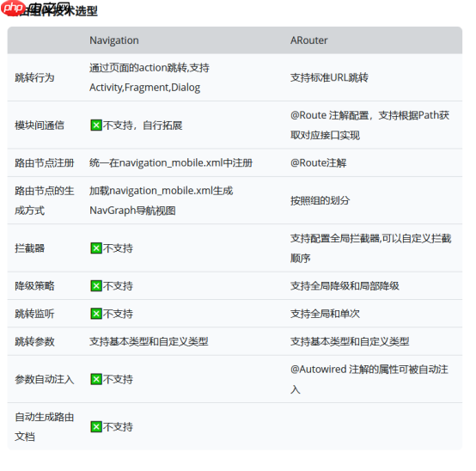Screen dimensions: 476x471
Task: Click the 拦截器 row label
Action: coord(30,248)
